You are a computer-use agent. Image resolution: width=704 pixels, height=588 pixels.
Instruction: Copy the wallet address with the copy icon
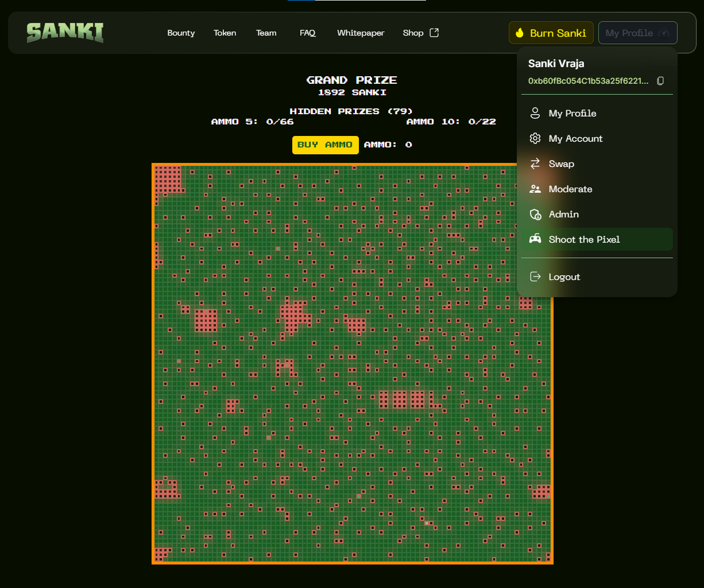[x=661, y=81]
